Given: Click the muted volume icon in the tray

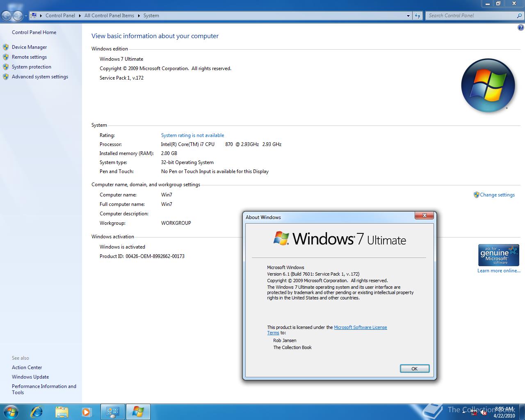Looking at the screenshot, I should 483,413.
